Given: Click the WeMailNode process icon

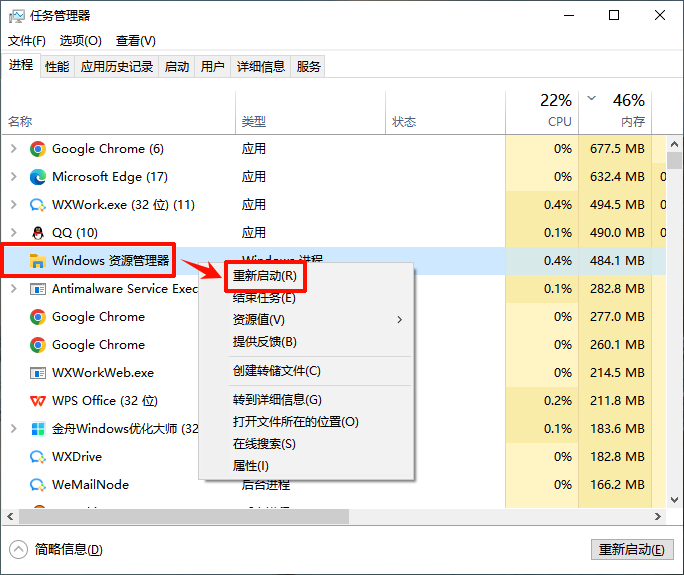Looking at the screenshot, I should [x=38, y=485].
